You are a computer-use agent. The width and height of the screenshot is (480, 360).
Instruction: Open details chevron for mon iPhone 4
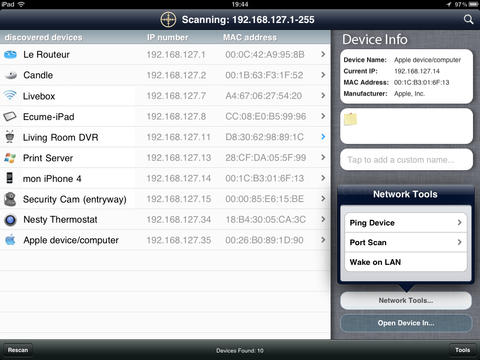323,178
